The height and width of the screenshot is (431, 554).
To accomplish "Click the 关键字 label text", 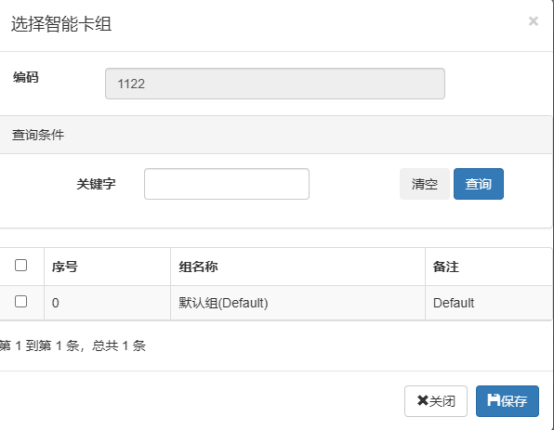I will [x=96, y=184].
